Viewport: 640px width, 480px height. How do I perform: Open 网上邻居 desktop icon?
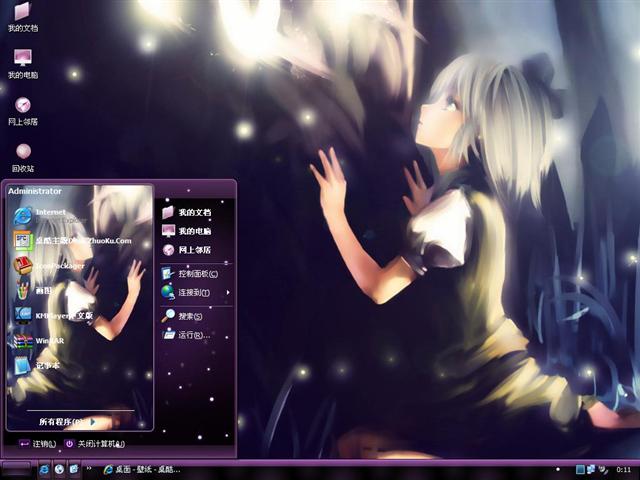(x=23, y=111)
